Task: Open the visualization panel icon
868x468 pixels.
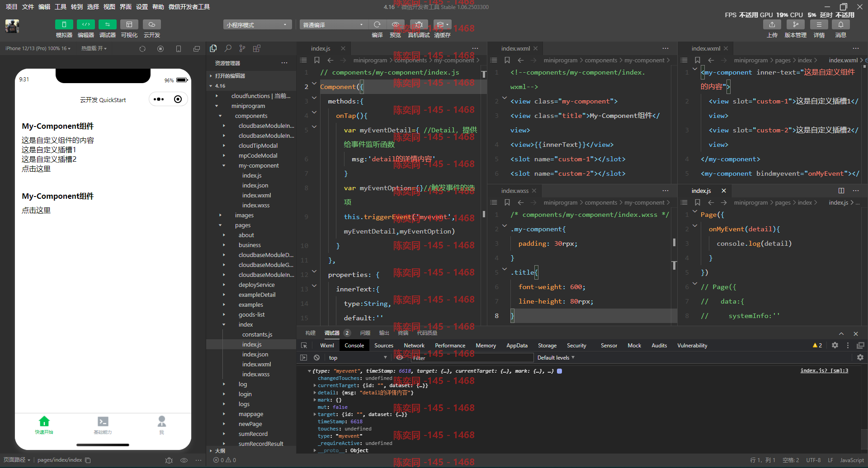Action: pos(129,24)
